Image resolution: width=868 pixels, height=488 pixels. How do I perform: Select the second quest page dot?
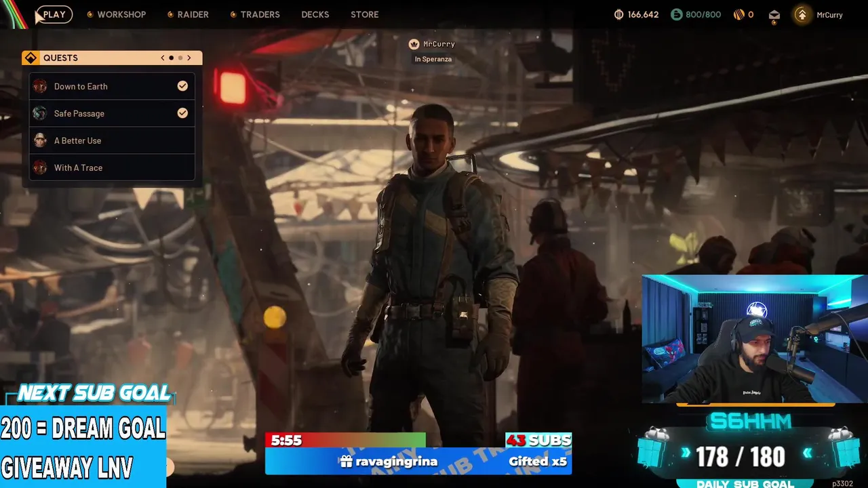[x=180, y=58]
